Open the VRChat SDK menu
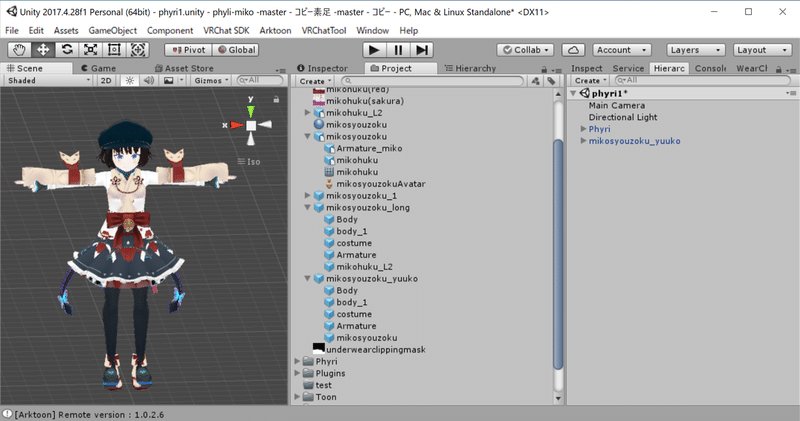The height and width of the screenshot is (421, 800). tap(226, 31)
